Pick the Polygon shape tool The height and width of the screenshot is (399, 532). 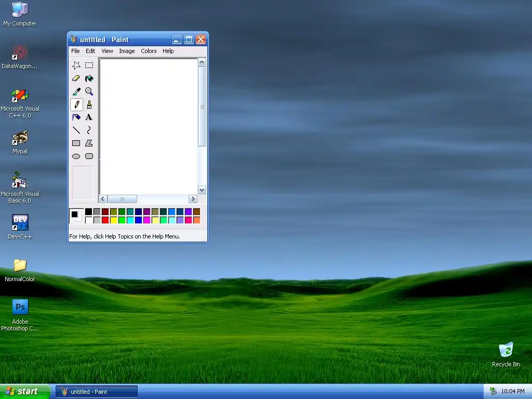(x=89, y=143)
